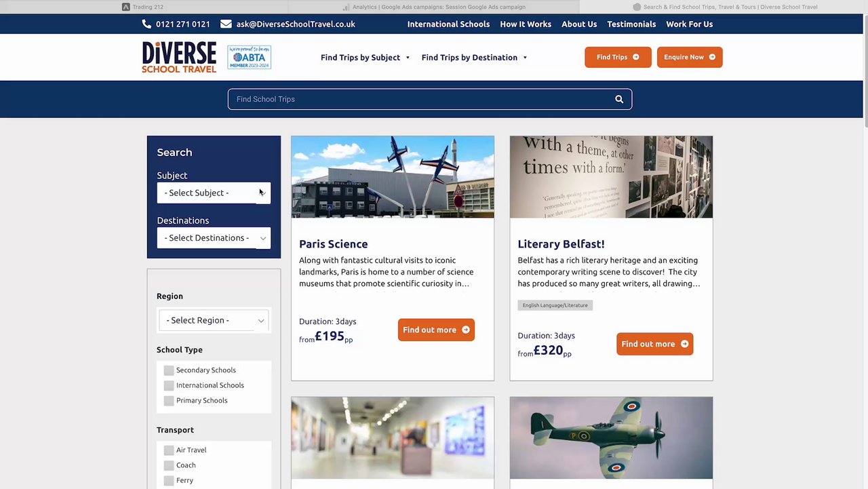The height and width of the screenshot is (489, 868).
Task: Click the arrow icon on Enquire Now button
Action: tap(712, 57)
